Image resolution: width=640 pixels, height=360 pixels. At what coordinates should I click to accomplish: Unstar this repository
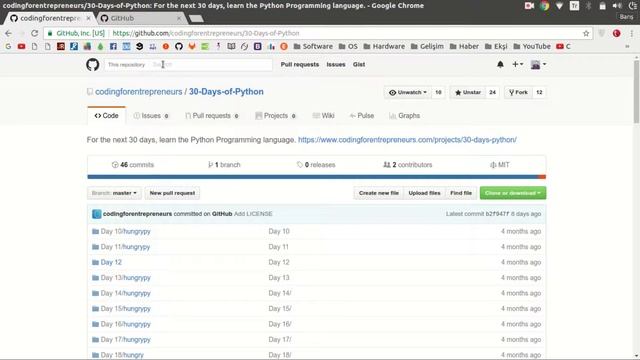coord(468,93)
